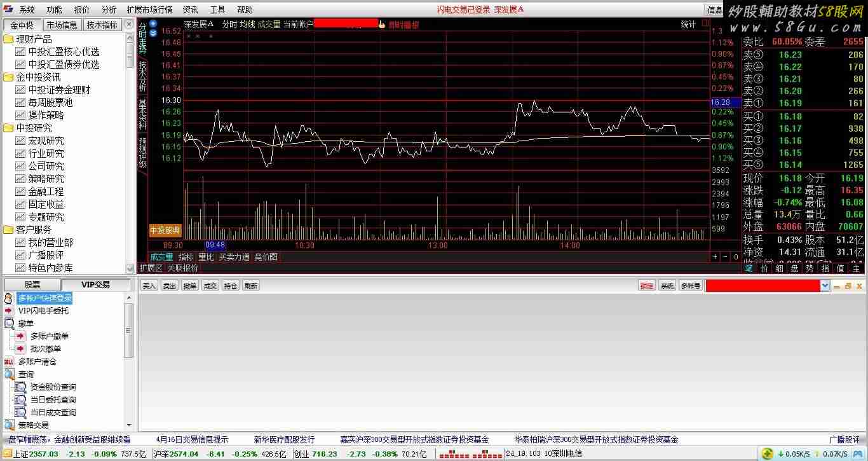Open the 资讯 menu
The height and width of the screenshot is (461, 868).
(x=190, y=10)
